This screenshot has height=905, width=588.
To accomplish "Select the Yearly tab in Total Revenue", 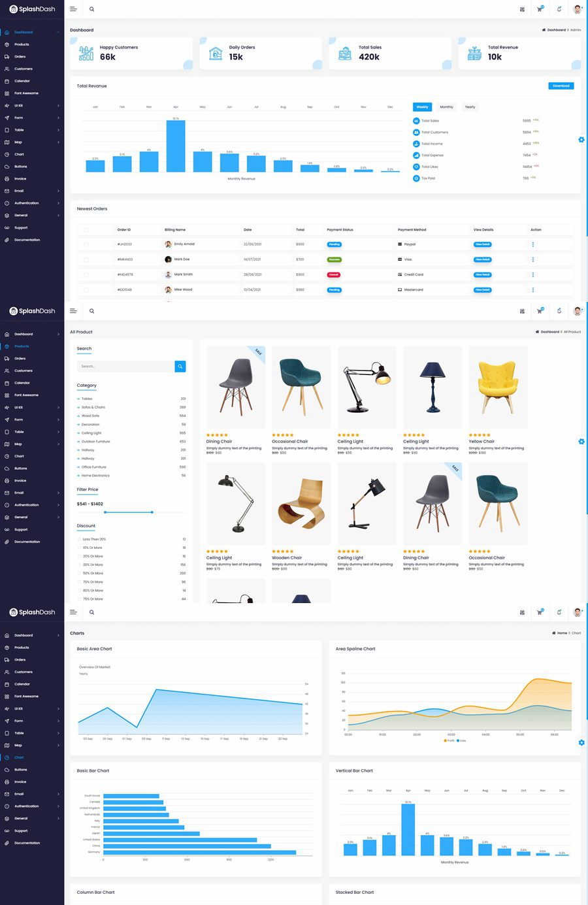I will click(470, 107).
